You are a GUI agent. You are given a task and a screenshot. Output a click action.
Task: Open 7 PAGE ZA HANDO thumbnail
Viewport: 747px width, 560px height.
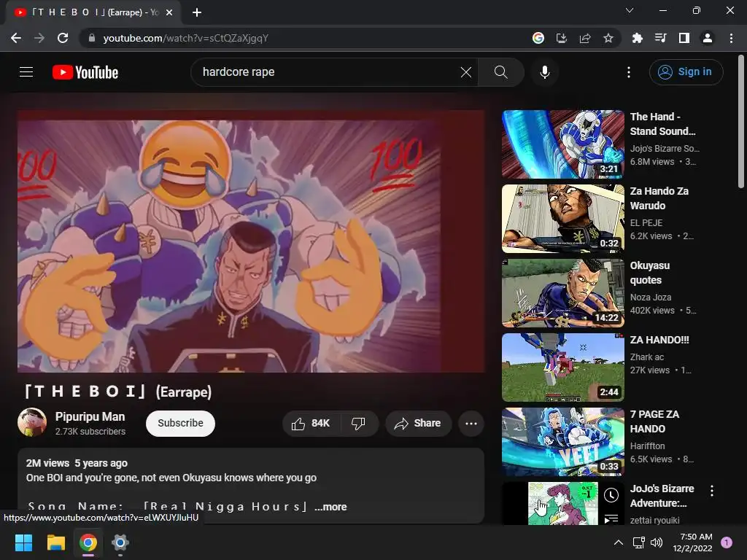[562, 441]
